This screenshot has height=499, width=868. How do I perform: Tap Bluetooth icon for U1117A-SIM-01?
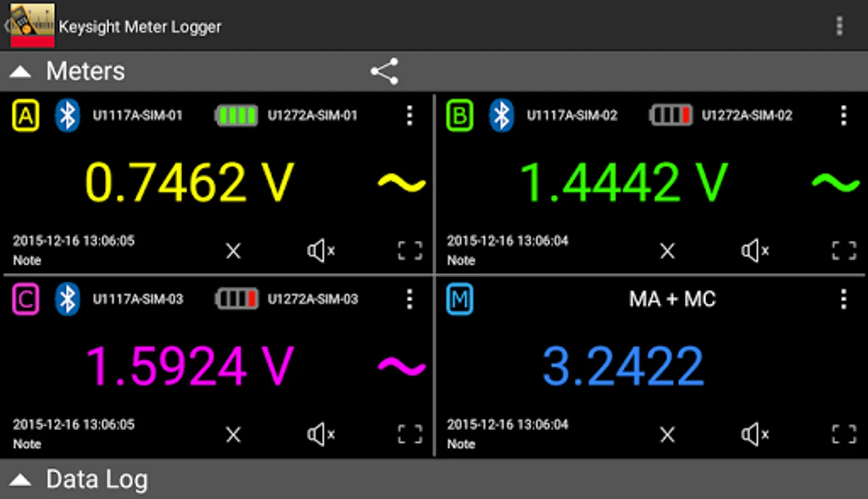coord(68,115)
